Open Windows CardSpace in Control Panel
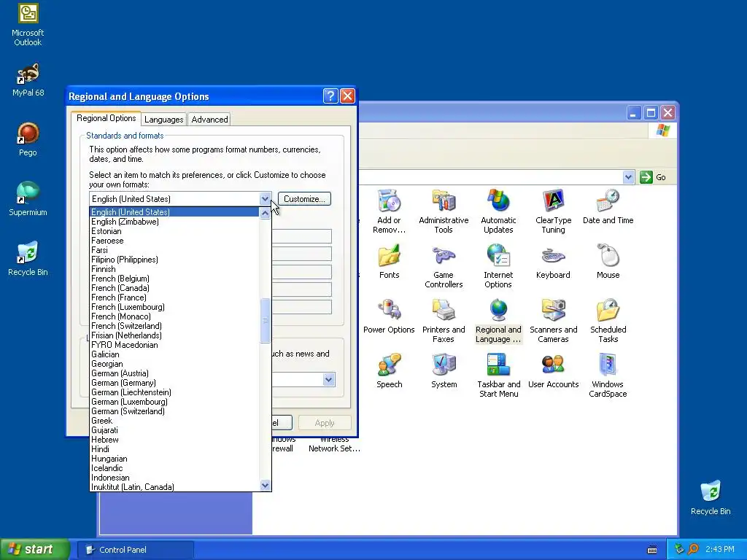747x560 pixels. 608,375
